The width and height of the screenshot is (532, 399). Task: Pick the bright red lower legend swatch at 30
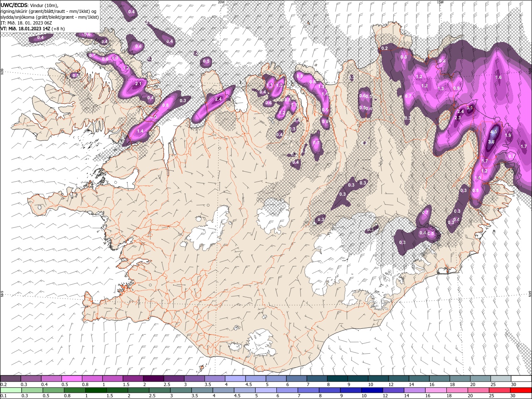click(x=521, y=390)
